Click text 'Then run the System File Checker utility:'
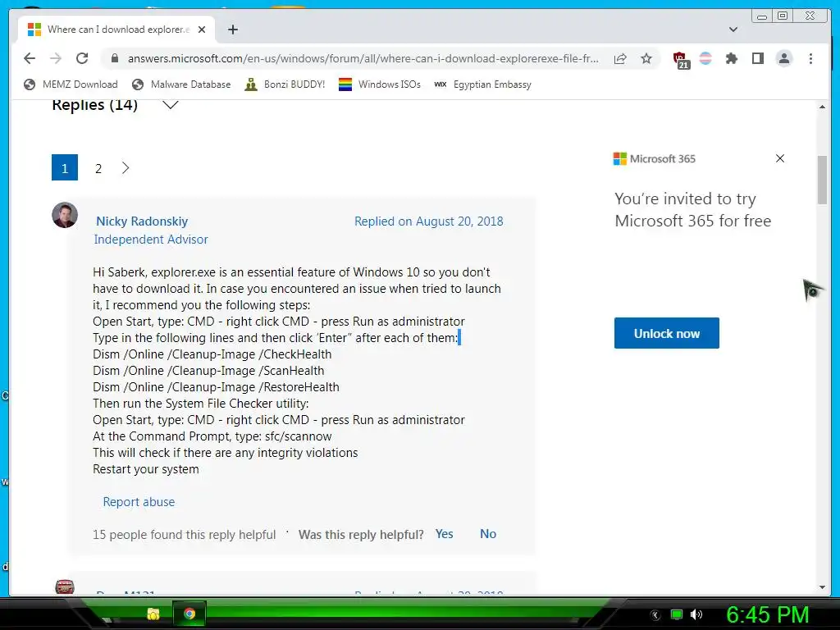Viewport: 840px width, 630px height. coord(201,404)
